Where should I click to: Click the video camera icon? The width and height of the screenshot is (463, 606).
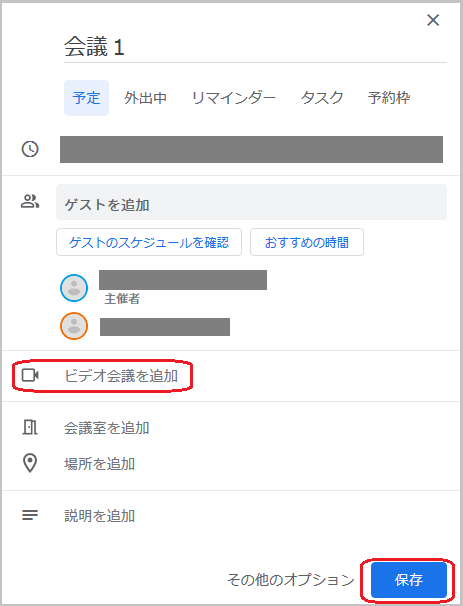tap(30, 375)
